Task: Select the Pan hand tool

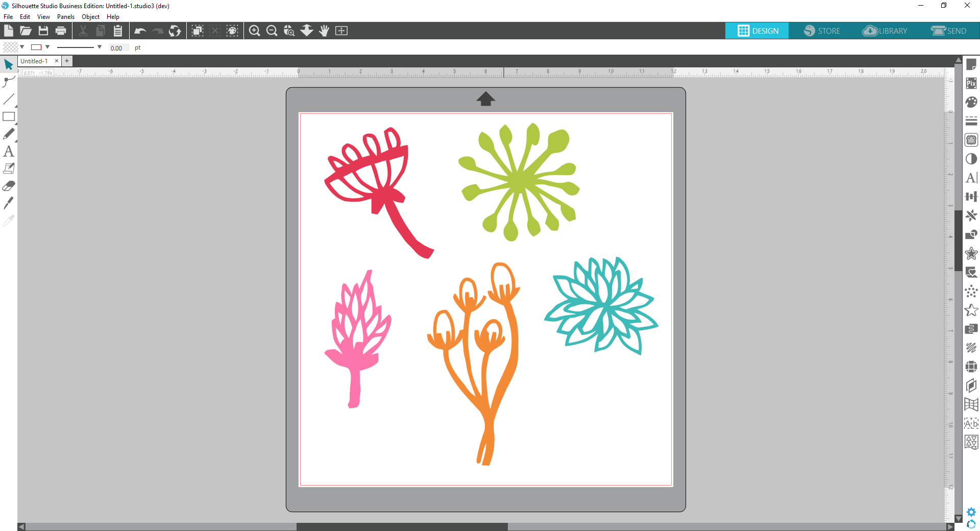Action: tap(324, 31)
